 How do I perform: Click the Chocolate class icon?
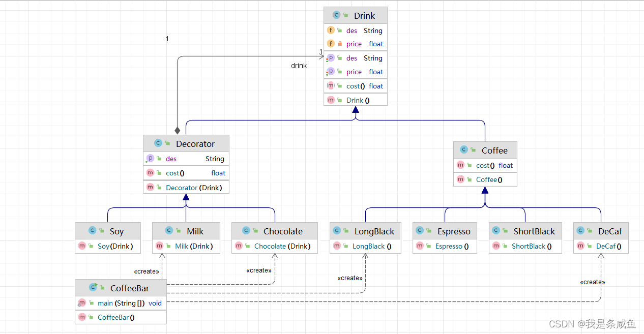tap(246, 231)
